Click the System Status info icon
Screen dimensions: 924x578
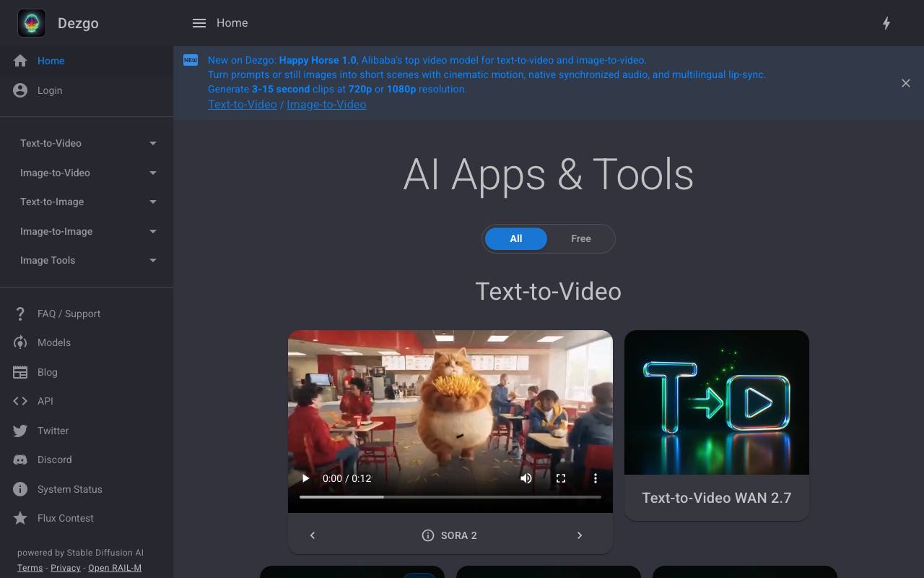[20, 489]
